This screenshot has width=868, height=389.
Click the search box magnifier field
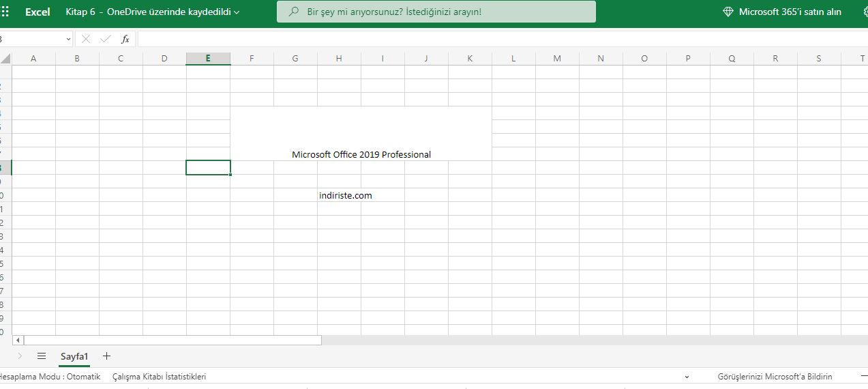[436, 12]
